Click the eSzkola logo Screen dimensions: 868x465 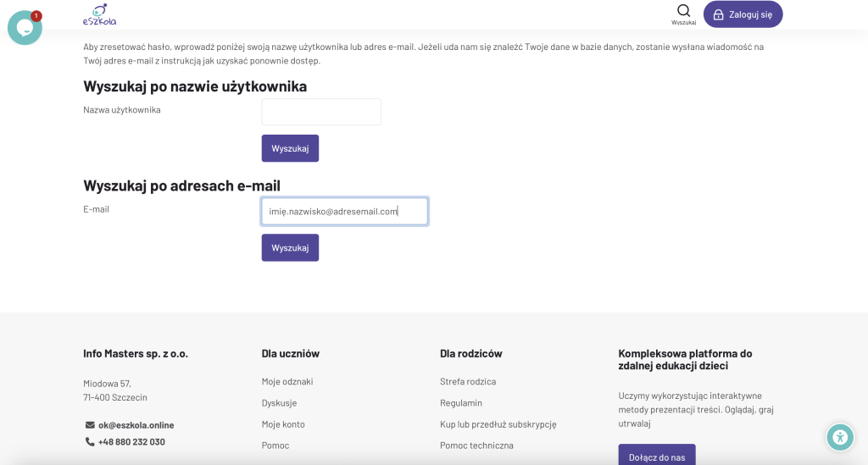coord(100,15)
